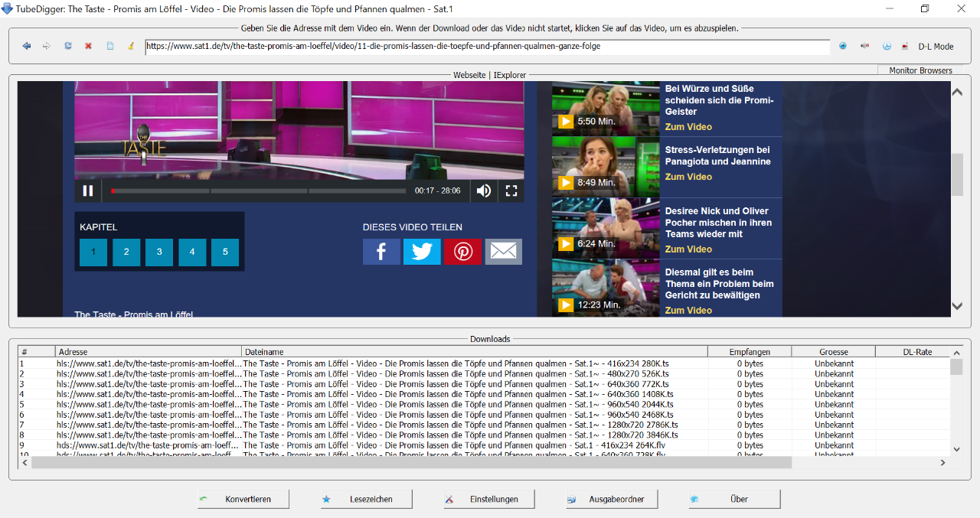980x518 pixels.
Task: Sort downloads by Adresse column
Action: pos(148,352)
